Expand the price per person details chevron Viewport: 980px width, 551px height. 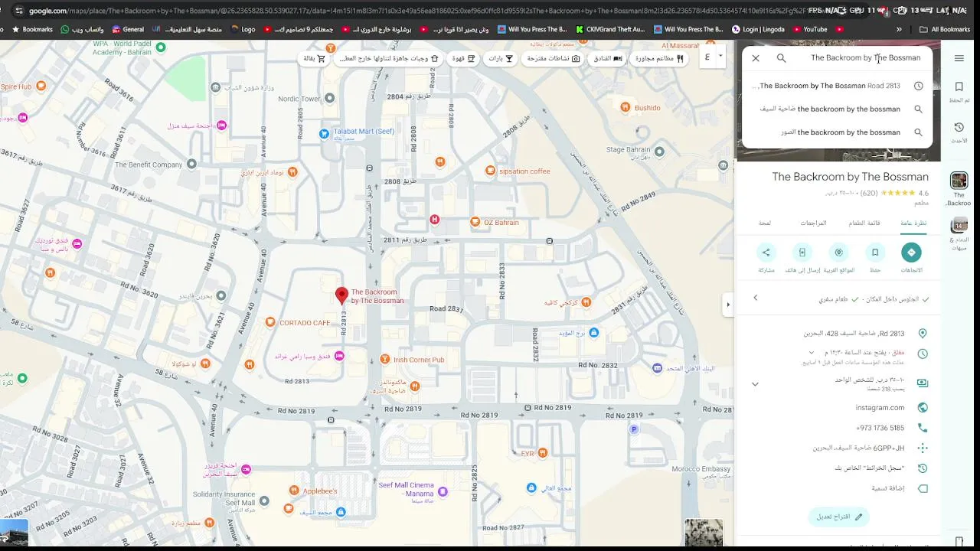(755, 384)
